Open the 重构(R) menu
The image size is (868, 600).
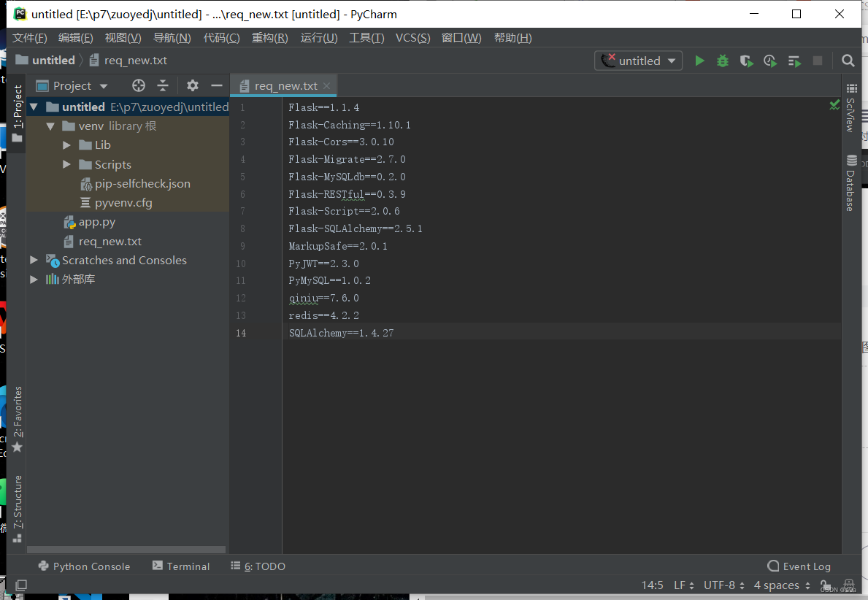point(269,38)
